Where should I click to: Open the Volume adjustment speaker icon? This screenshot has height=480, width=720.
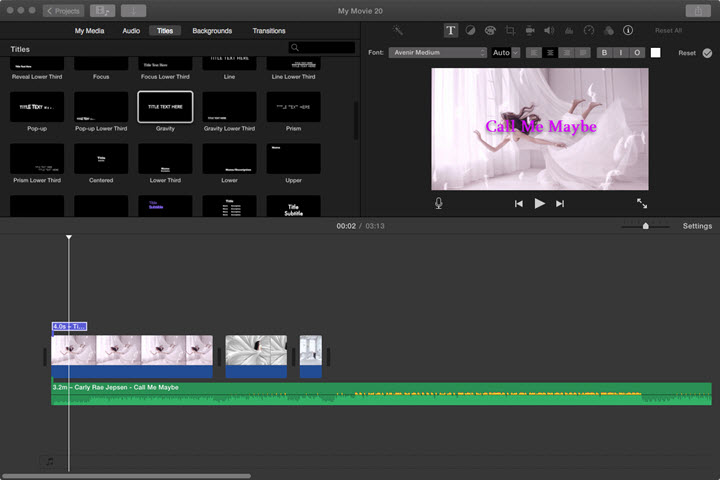pos(549,31)
